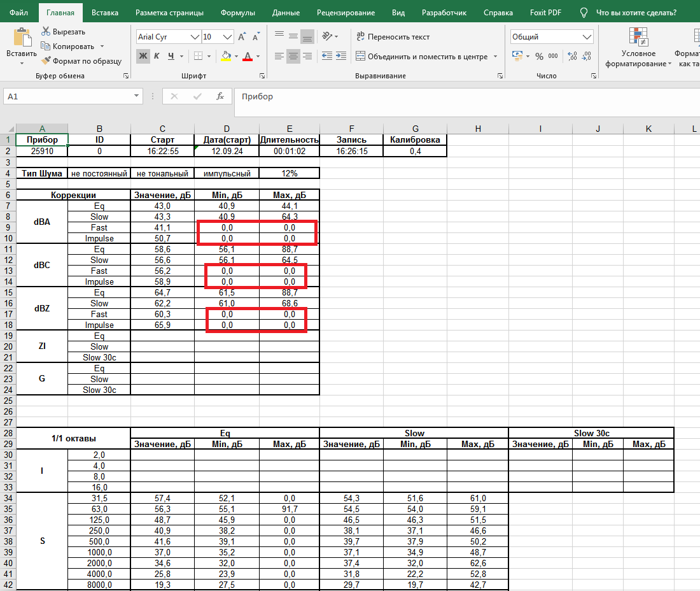The image size is (700, 591).
Task: Increase the cell indent
Action: click(341, 56)
